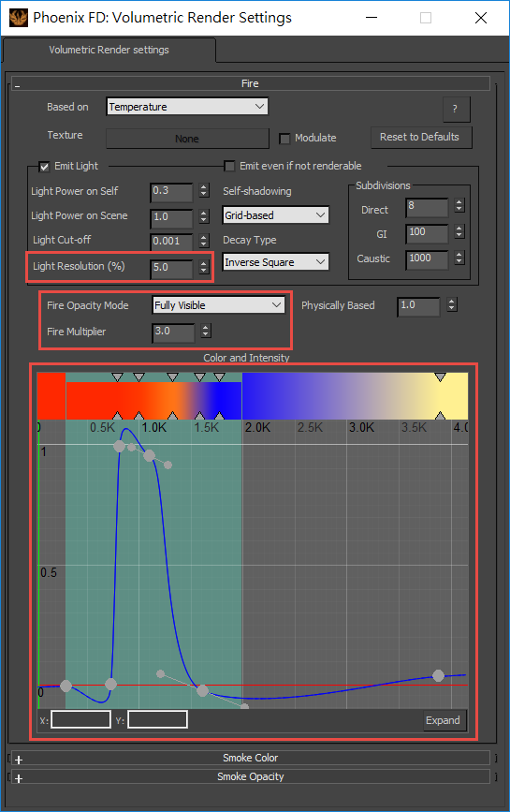Click the question mark help button
This screenshot has height=812, width=510.
(457, 109)
